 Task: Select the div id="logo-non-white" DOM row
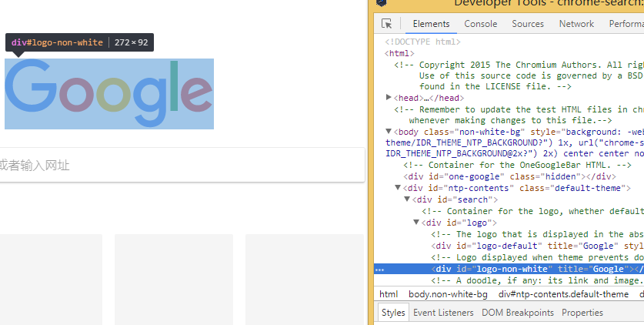[x=509, y=269]
